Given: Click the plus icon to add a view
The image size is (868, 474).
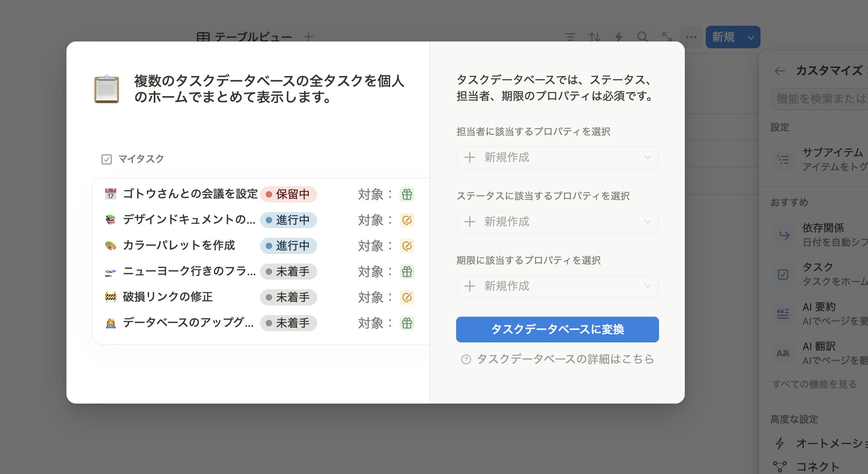Looking at the screenshot, I should click(308, 37).
